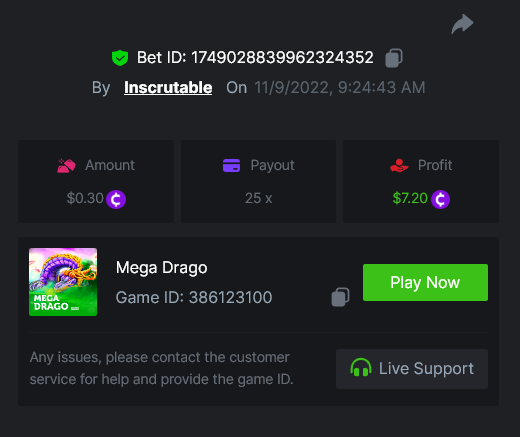Viewport: 520px width, 437px height.
Task: Copy the Bet ID to clipboard
Action: [394, 58]
